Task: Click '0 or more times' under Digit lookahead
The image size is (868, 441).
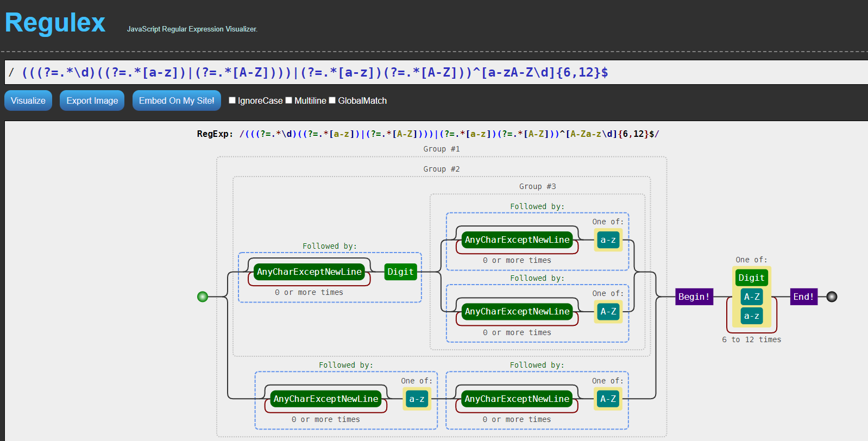Action: 309,292
